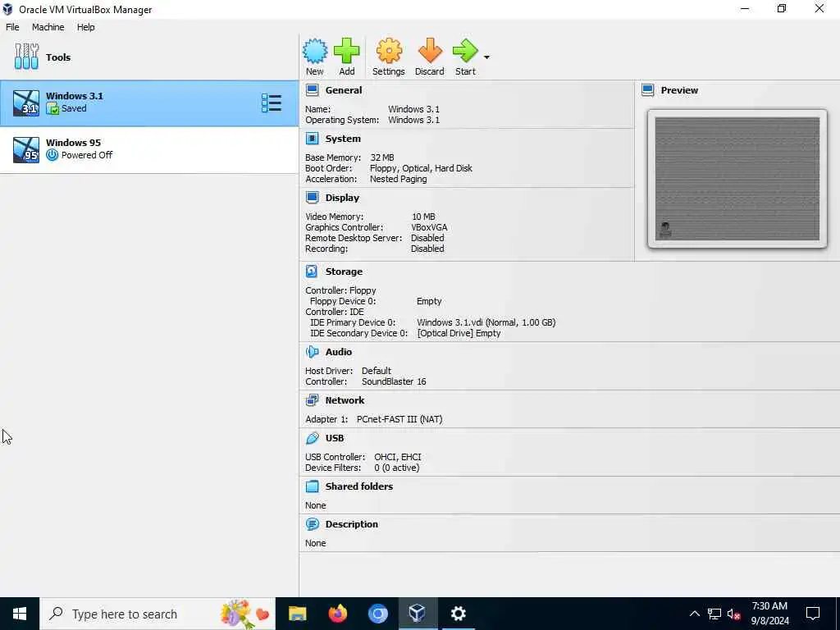
Task: Open the Description section header
Action: tap(351, 524)
